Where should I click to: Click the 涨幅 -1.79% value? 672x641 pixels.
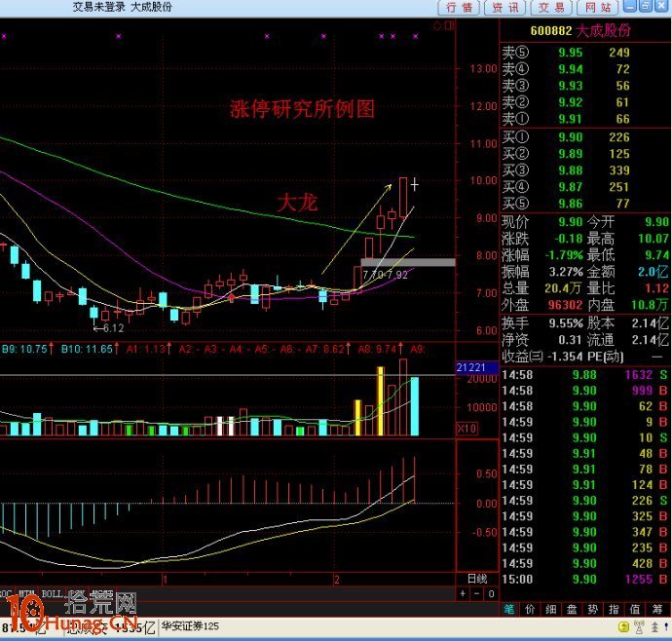(x=563, y=255)
